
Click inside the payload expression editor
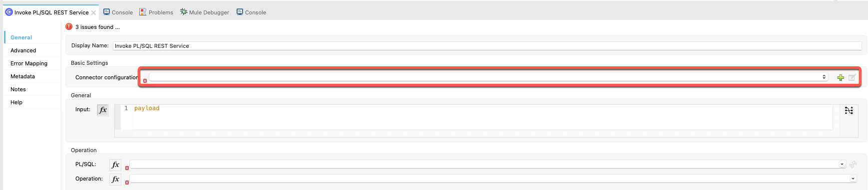[x=483, y=117]
